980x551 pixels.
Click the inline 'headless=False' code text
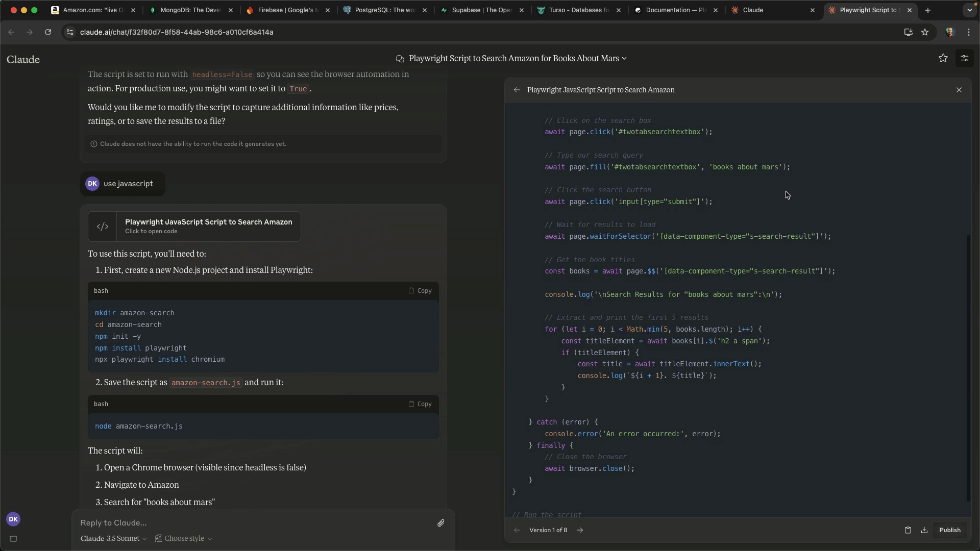(222, 74)
